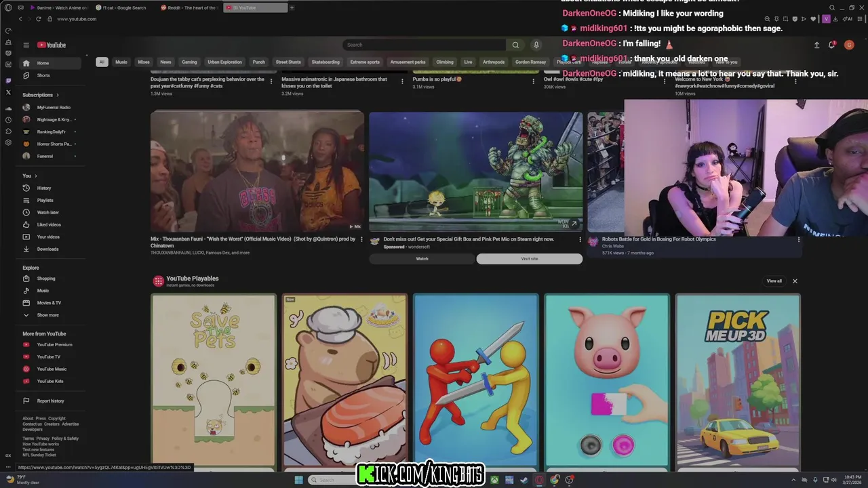Open Downloads in sidebar
Viewport: 868px width, 488px height.
50,249
